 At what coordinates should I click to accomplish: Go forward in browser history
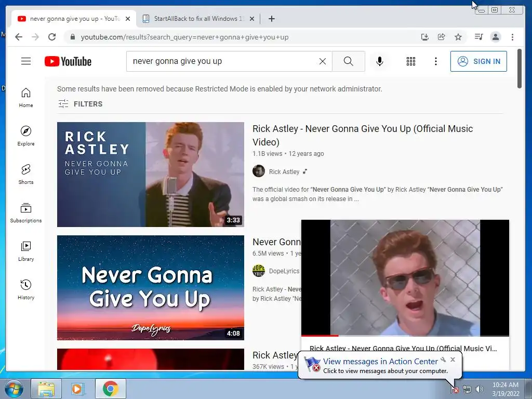click(x=35, y=37)
